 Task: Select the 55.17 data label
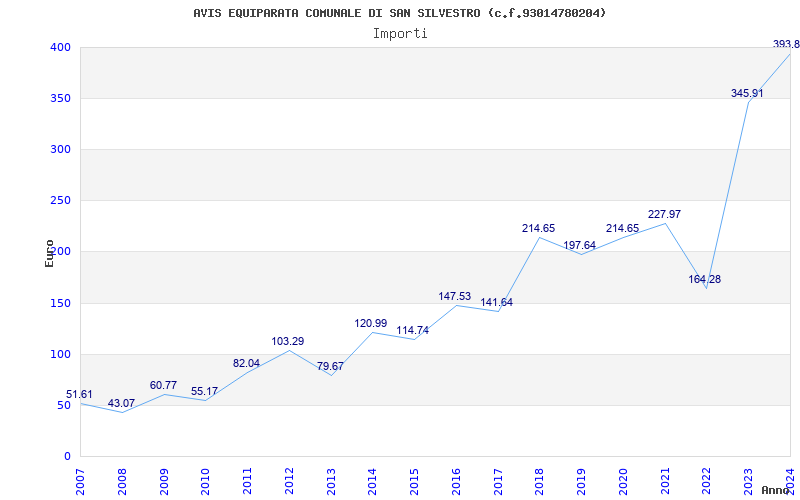(x=205, y=391)
